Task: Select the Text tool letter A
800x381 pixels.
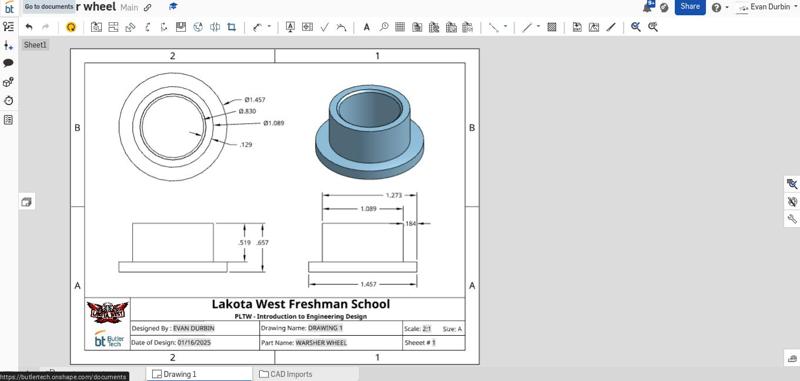Action: point(366,28)
